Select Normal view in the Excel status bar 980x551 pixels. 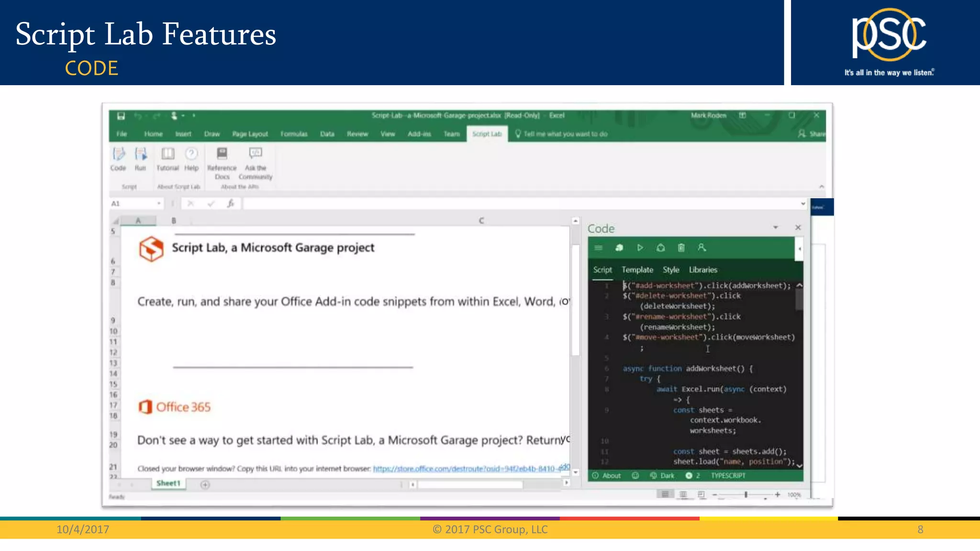pos(665,494)
